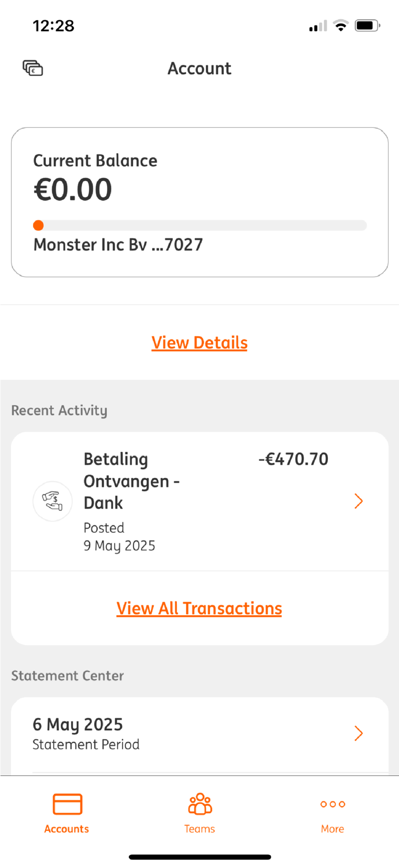Image resolution: width=399 pixels, height=868 pixels.
Task: Click the cellular signal bars icon
Action: coord(317,25)
